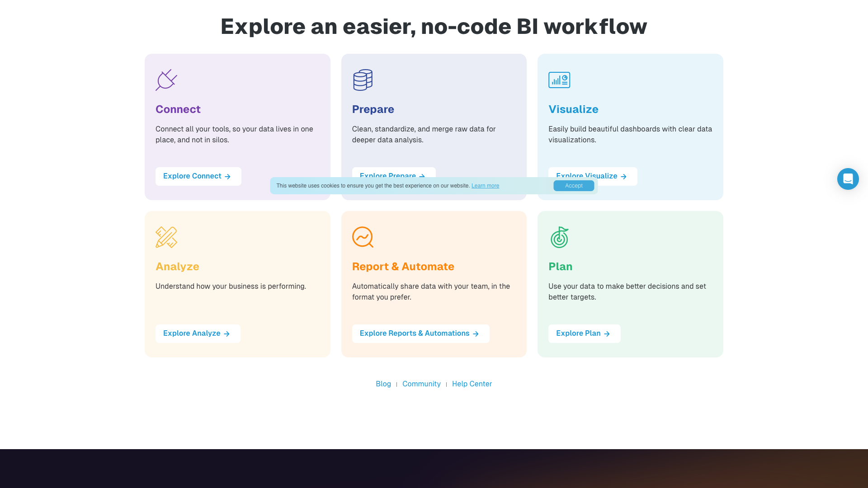Accept the website cookies notice
Image resolution: width=868 pixels, height=488 pixels.
point(573,186)
